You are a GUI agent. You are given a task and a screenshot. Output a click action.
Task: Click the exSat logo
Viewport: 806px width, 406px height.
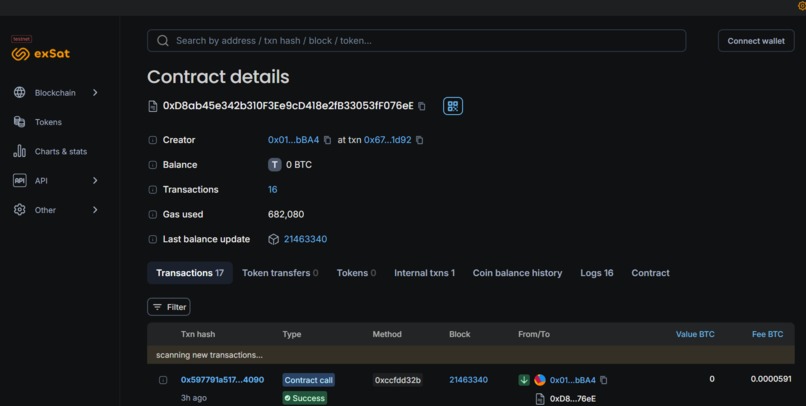coord(41,53)
